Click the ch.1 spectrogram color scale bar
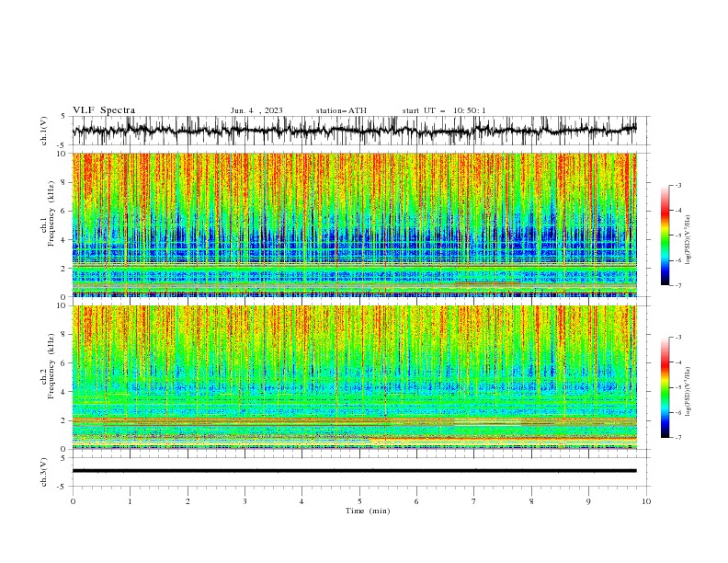 [665, 235]
